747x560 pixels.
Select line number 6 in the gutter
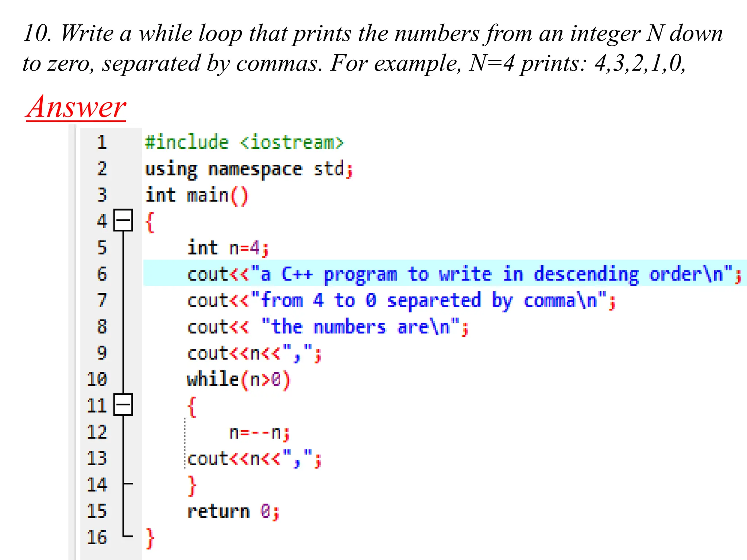pyautogui.click(x=102, y=274)
